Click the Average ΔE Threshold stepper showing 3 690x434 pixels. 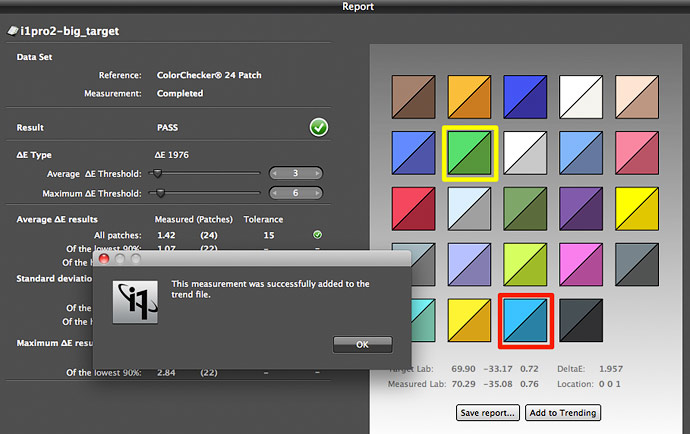tap(296, 174)
